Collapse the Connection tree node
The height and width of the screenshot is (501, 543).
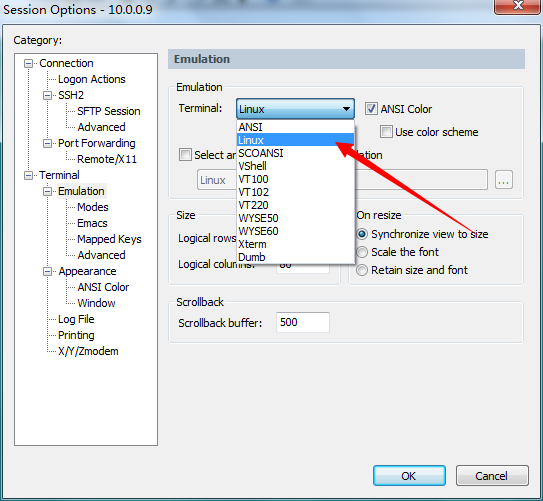[x=28, y=63]
